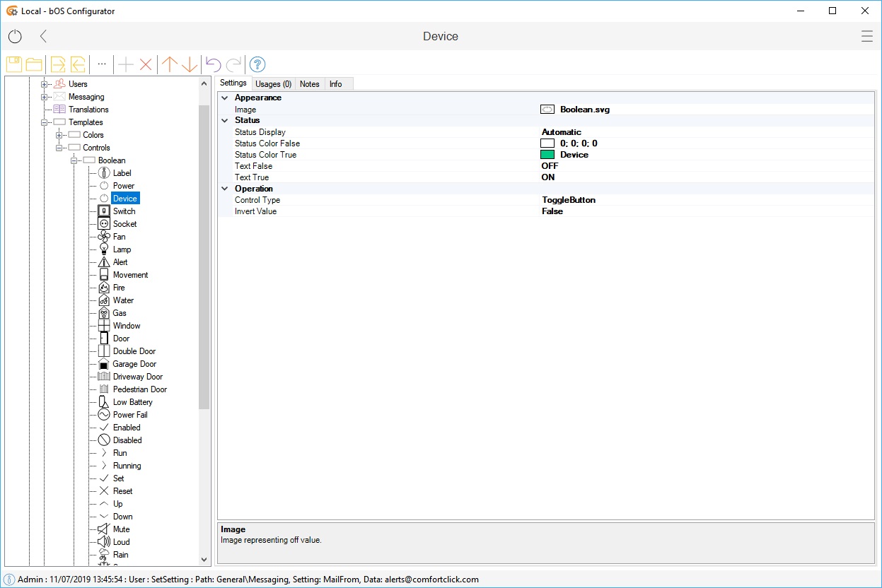Select the Fan template item
Image resolution: width=882 pixels, height=588 pixels.
click(119, 237)
